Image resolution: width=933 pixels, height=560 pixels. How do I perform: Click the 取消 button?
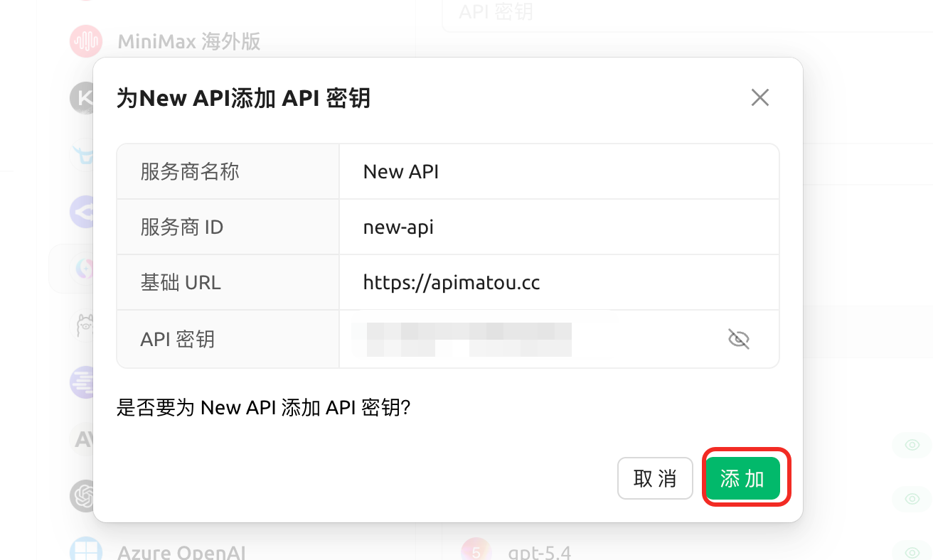tap(655, 478)
